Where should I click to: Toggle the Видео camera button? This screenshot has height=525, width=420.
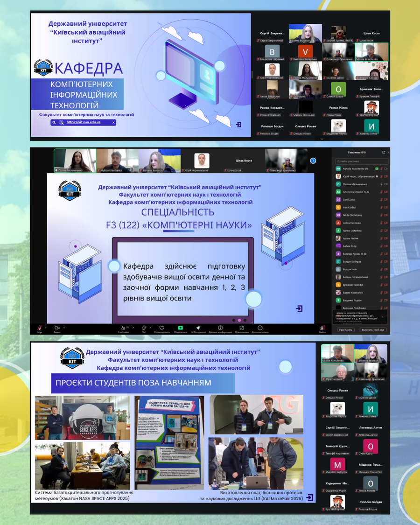click(57, 328)
